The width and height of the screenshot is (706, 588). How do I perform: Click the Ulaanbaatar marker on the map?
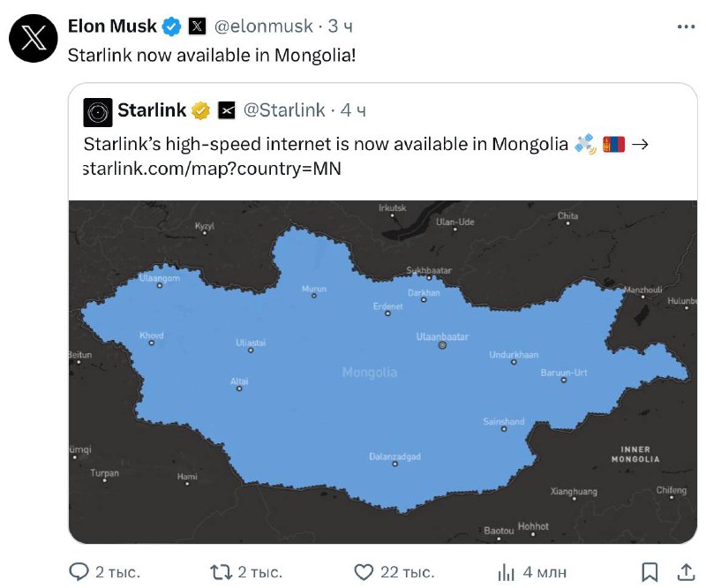point(443,346)
